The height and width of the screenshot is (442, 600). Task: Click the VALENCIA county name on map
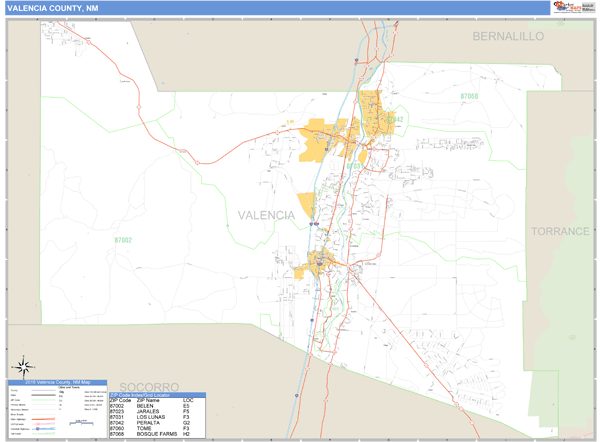(266, 215)
